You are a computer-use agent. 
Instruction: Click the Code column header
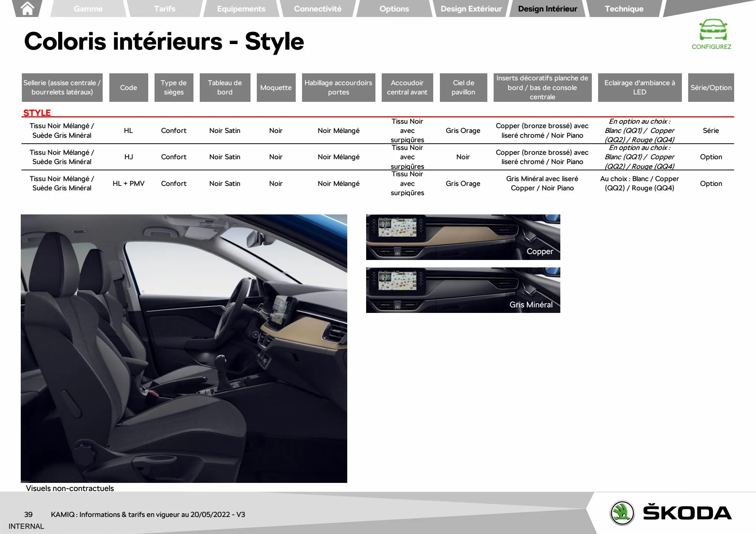[129, 87]
